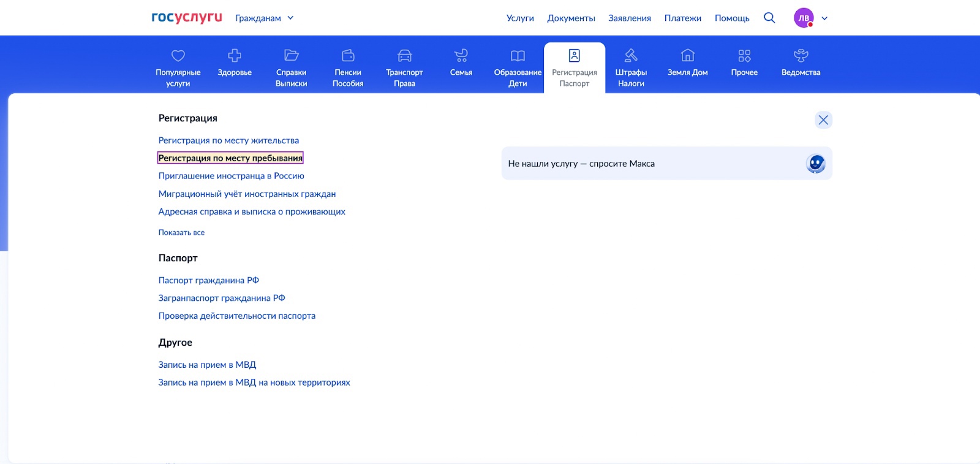Open Справки Выписки folder category
Image resolution: width=980 pixels, height=464 pixels.
(x=291, y=67)
